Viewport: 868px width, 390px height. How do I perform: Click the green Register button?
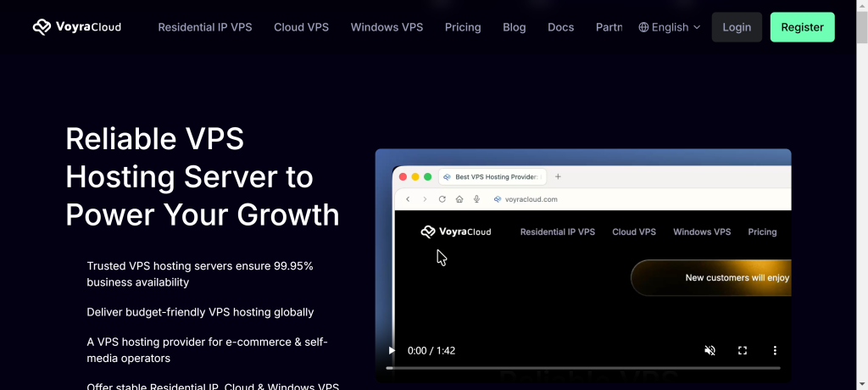[802, 27]
